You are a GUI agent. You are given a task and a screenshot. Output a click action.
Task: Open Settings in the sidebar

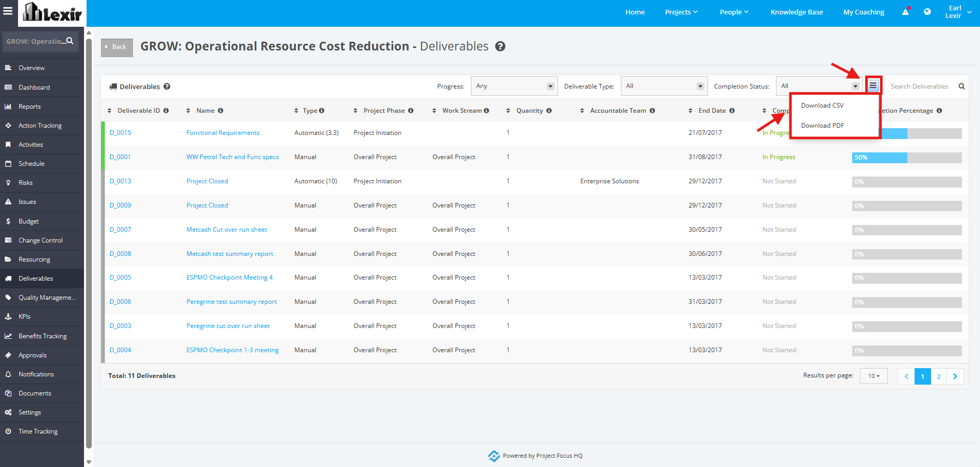(x=42, y=412)
